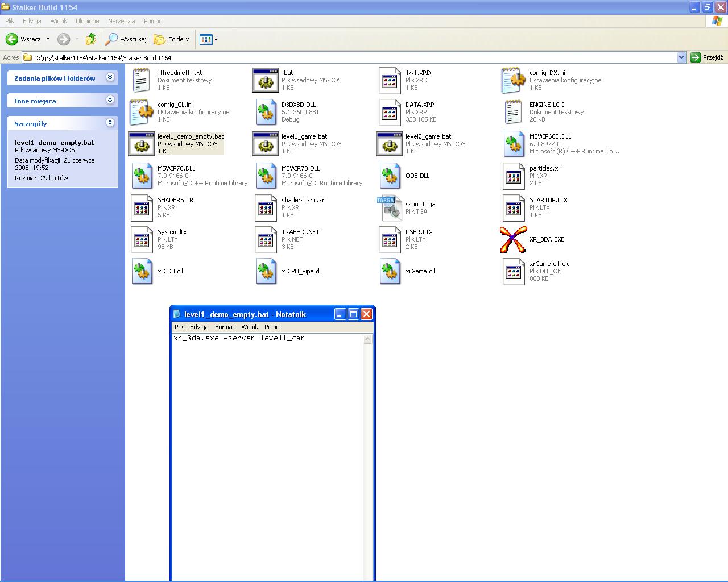Collapse the Szczegóły panel
This screenshot has height=582, width=728.
110,123
